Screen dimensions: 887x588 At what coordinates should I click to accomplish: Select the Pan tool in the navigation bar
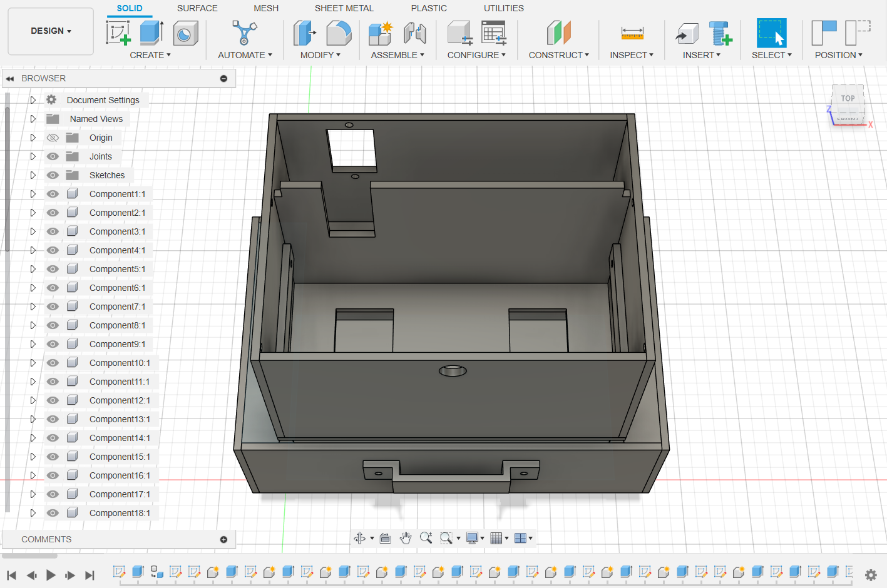(405, 537)
